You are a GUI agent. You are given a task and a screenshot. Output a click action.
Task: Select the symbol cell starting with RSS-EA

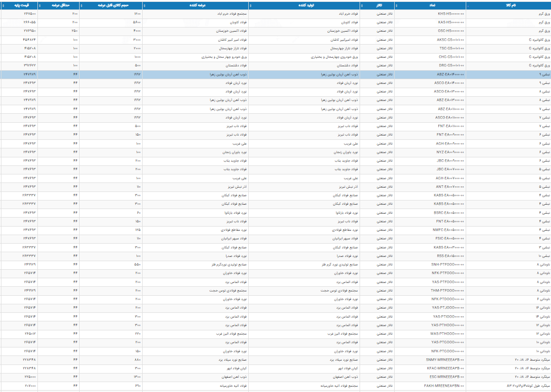coord(431,256)
